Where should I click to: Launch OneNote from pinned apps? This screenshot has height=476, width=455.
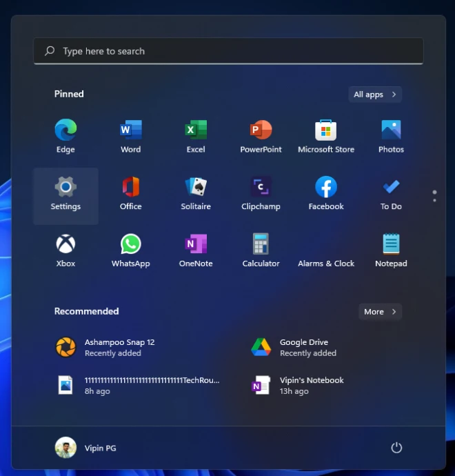pyautogui.click(x=196, y=252)
